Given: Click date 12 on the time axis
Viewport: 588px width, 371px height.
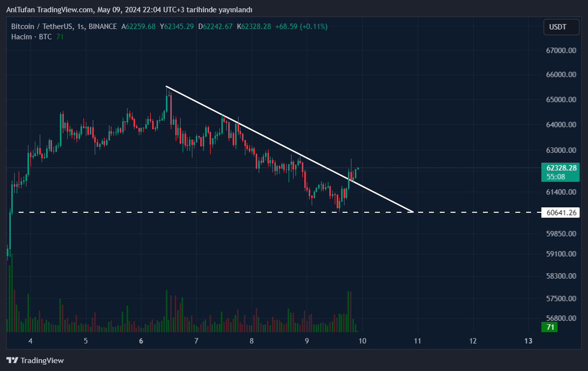Looking at the screenshot, I should 473,341.
